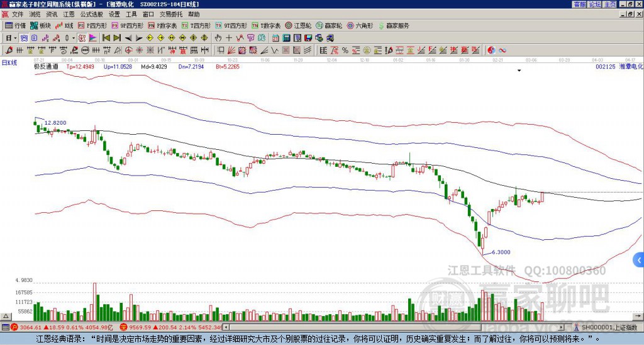
Task: Click the up triangle button above status bar
Action: (x=5, y=316)
